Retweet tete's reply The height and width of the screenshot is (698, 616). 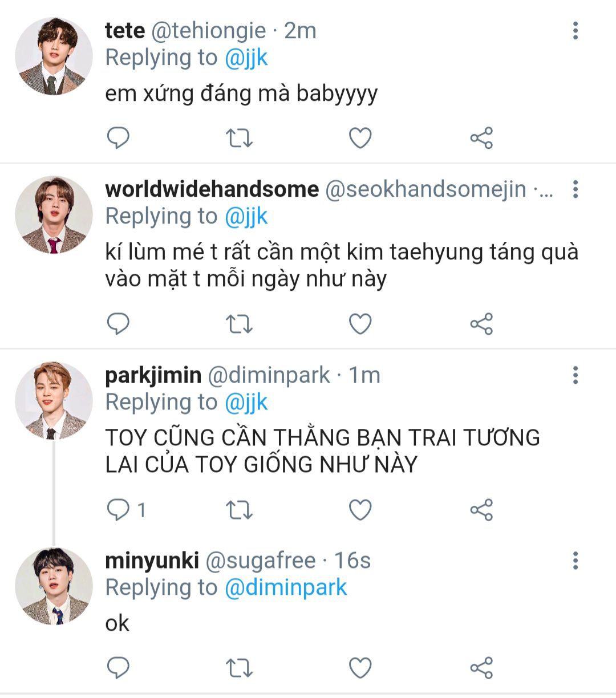point(239,138)
